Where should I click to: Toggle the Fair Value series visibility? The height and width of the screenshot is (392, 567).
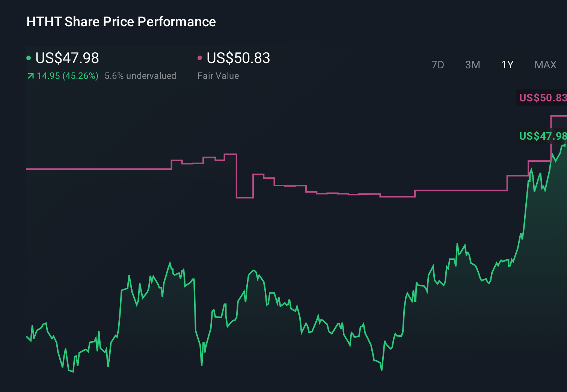[200, 58]
